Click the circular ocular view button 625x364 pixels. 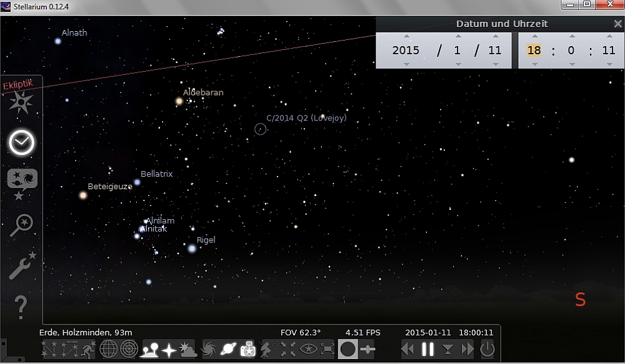point(347,349)
